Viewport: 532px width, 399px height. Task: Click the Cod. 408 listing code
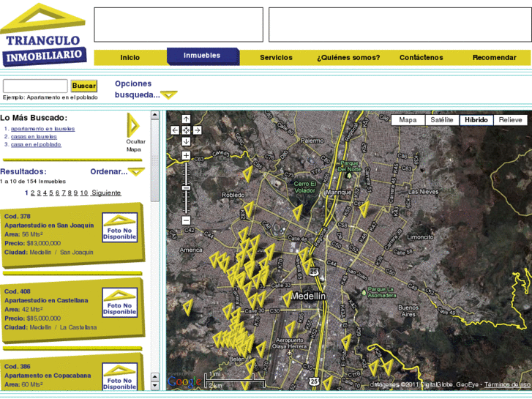click(18, 291)
